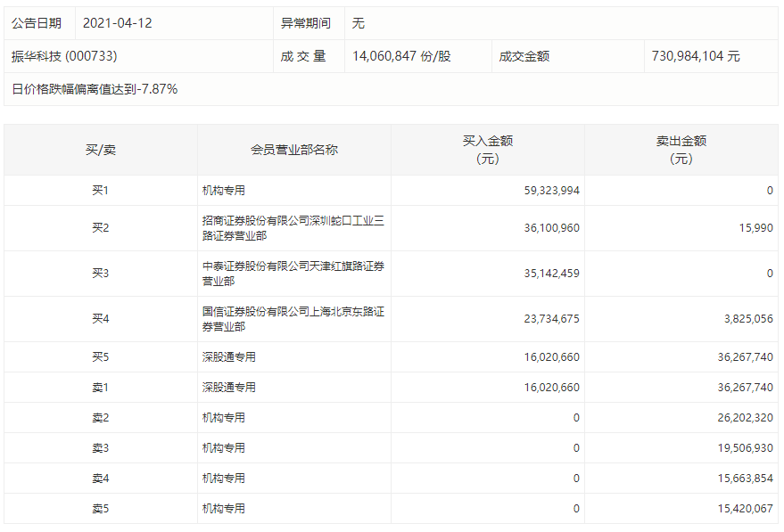Click the announcement date 2021-04-12
This screenshot has height=532, width=784.
coord(117,23)
